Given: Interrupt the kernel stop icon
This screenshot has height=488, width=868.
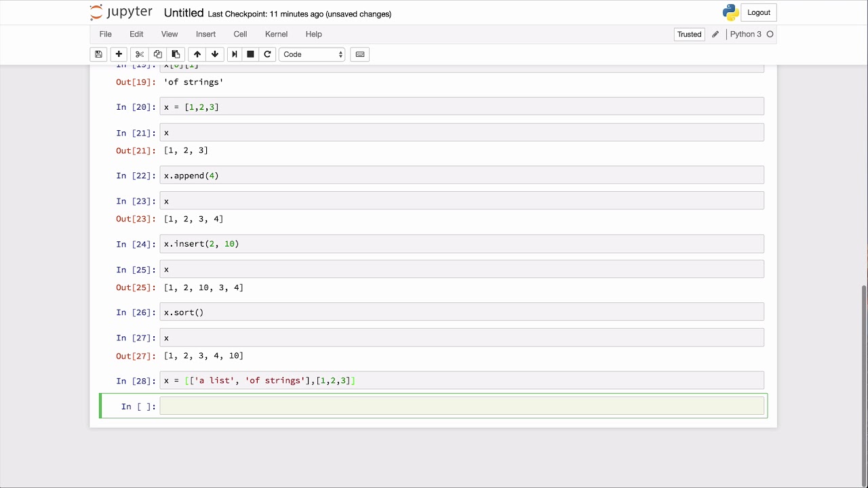Looking at the screenshot, I should (x=250, y=54).
